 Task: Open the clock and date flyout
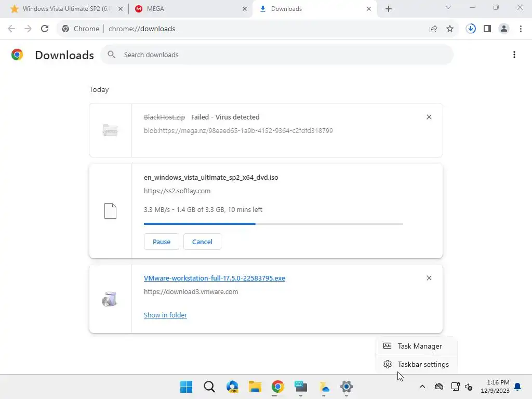tap(495, 387)
